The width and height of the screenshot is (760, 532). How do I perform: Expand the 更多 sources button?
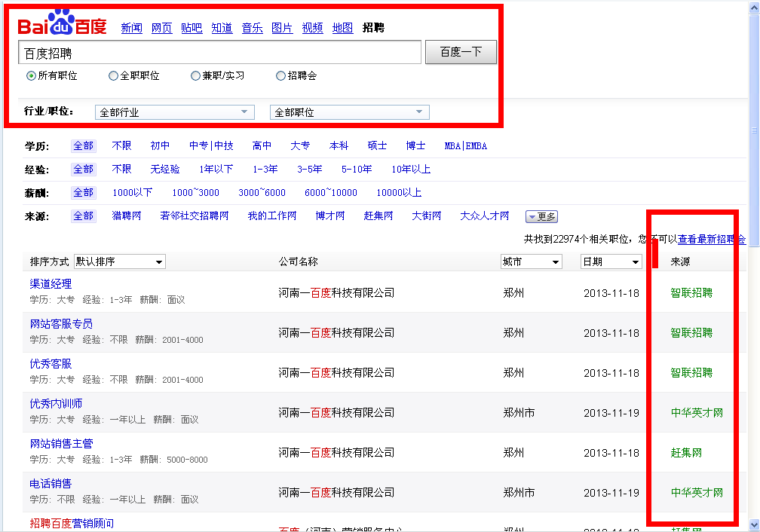(x=542, y=216)
